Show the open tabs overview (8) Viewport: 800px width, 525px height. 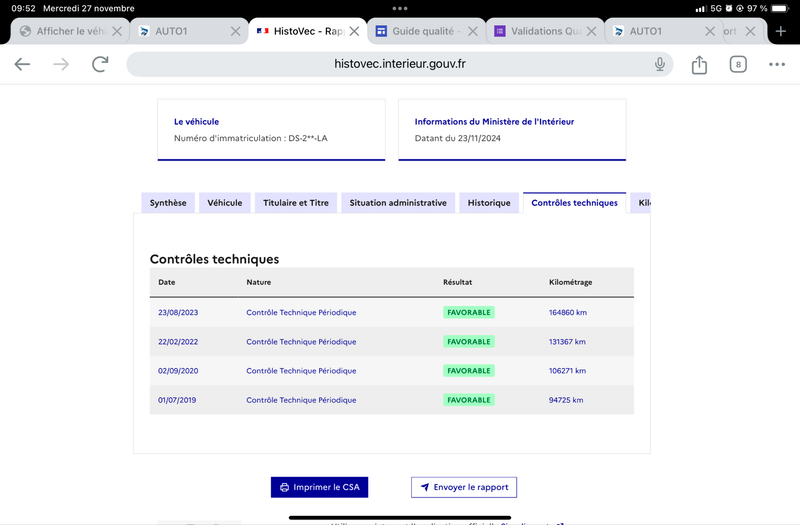tap(738, 64)
